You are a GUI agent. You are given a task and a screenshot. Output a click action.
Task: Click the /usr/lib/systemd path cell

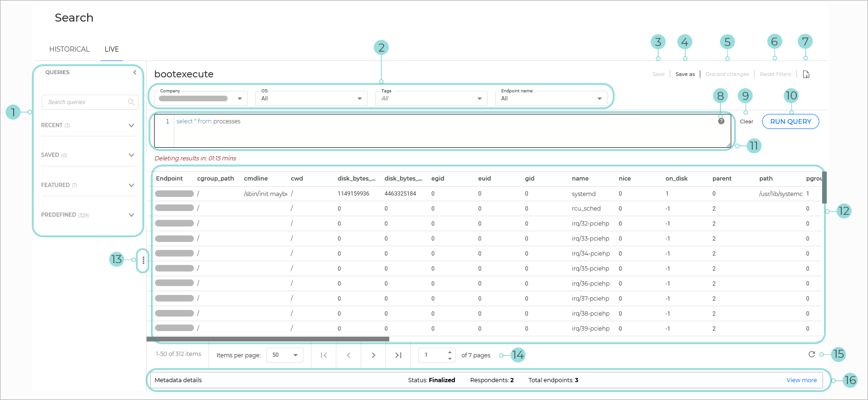[781, 194]
